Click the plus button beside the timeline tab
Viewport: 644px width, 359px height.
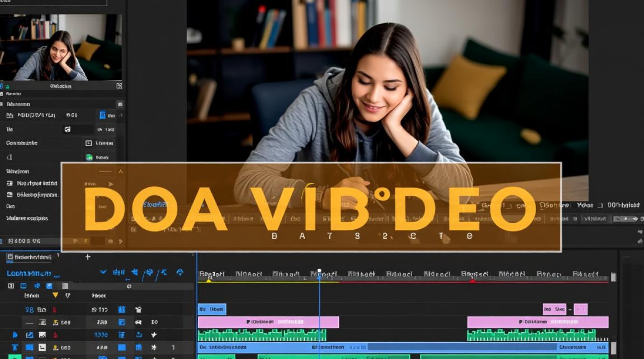pos(88,257)
